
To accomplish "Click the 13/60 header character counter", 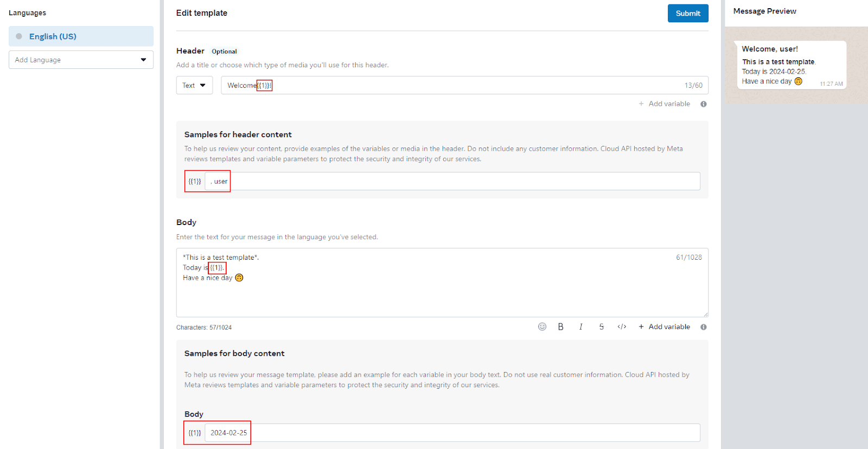I will coord(693,86).
